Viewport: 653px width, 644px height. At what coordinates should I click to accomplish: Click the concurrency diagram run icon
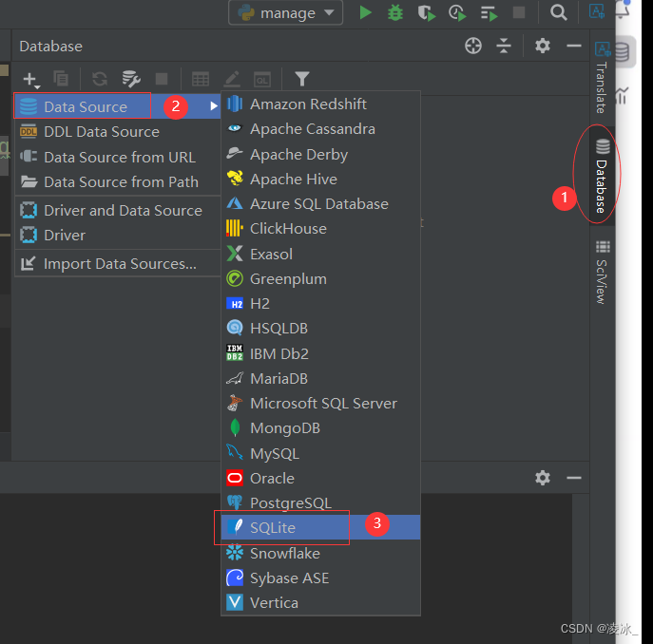pos(489,13)
